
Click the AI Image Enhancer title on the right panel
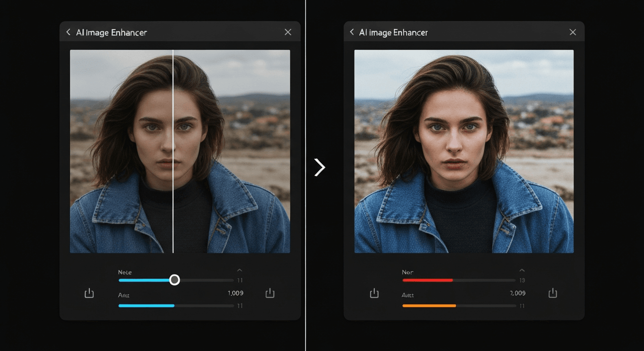point(394,32)
